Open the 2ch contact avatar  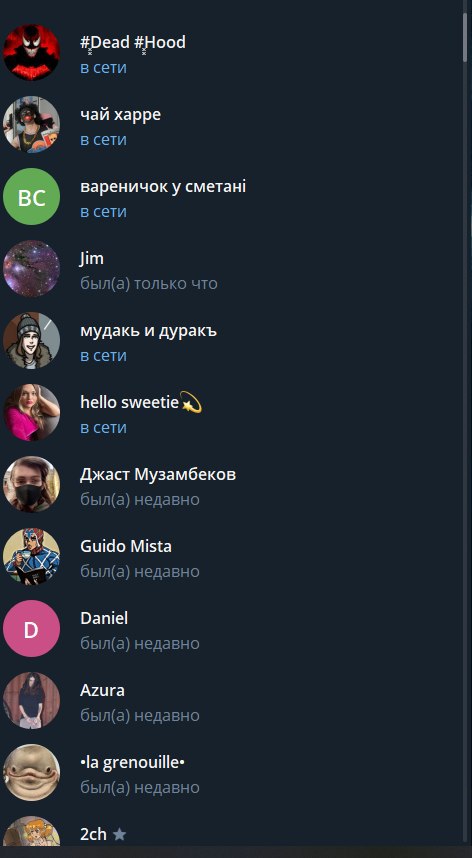click(x=31, y=831)
